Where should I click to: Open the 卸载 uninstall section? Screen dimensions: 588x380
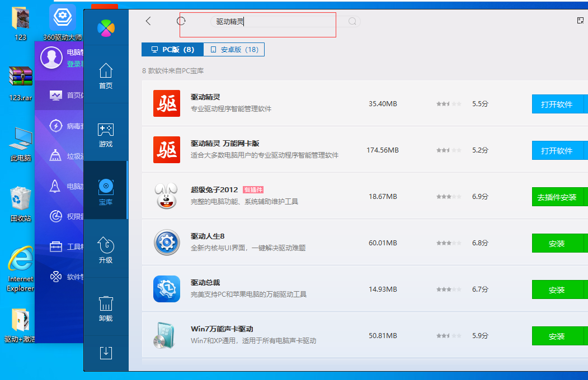coord(106,309)
